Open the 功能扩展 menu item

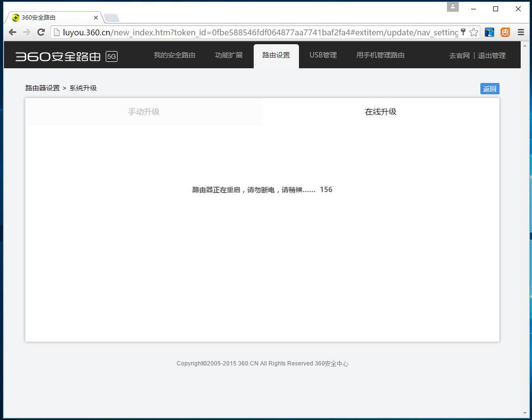pos(229,55)
